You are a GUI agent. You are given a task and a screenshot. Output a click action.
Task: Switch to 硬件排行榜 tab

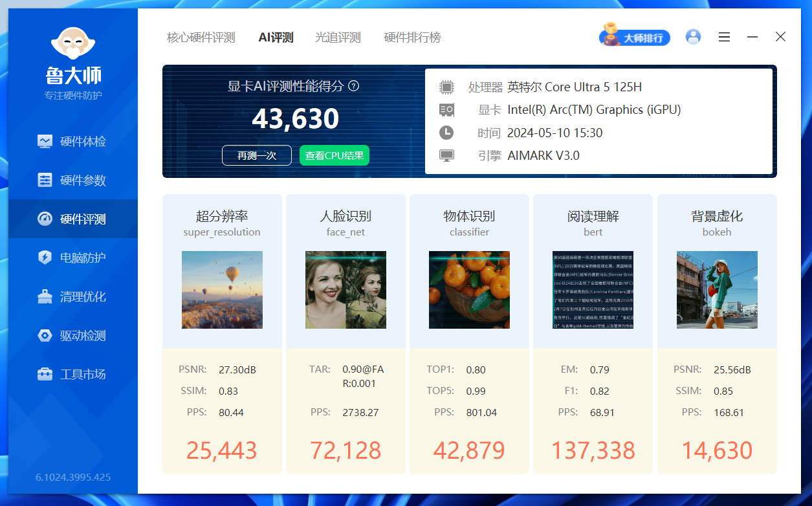pyautogui.click(x=412, y=38)
